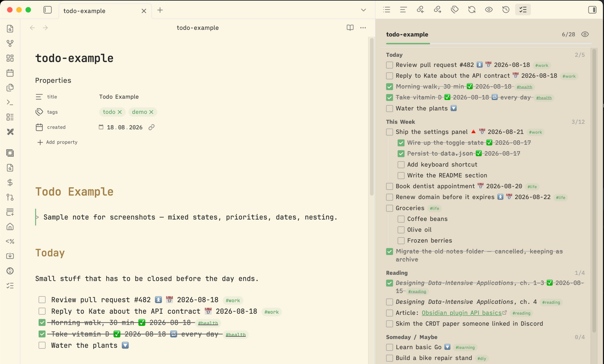The height and width of the screenshot is (364, 604).
Task: Open the note's more options menu
Action: [x=363, y=28]
